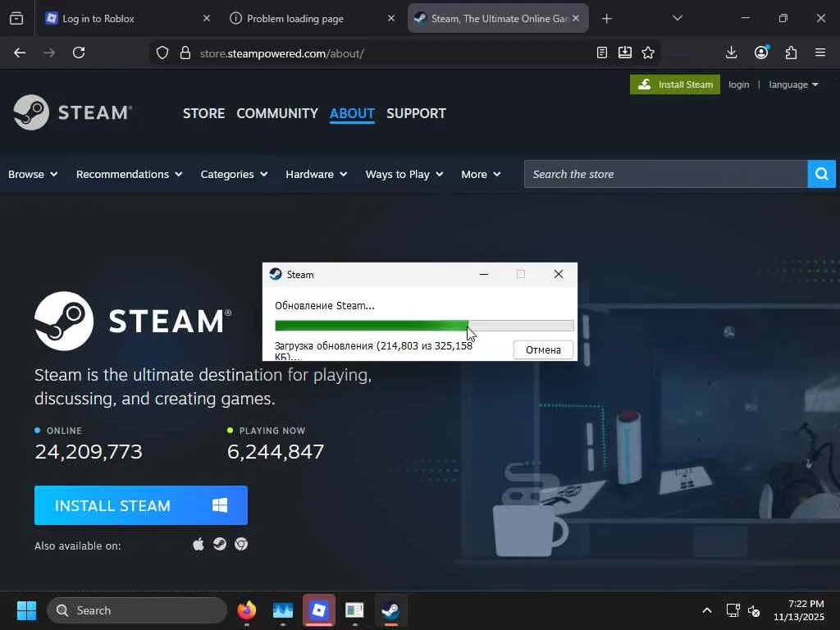Click Отмена in Steam update dialog
Screen dimensions: 840x630
point(543,349)
